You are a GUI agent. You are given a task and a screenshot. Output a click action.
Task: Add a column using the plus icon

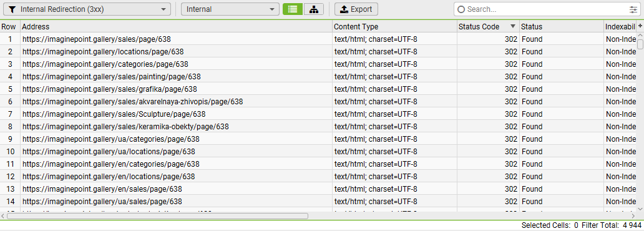[x=640, y=26]
